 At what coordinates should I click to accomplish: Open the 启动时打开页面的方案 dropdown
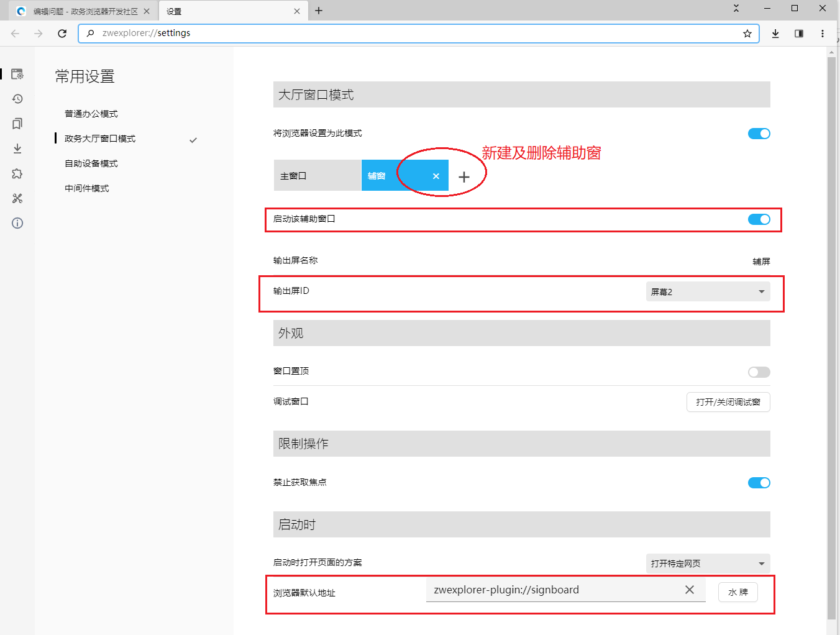708,564
